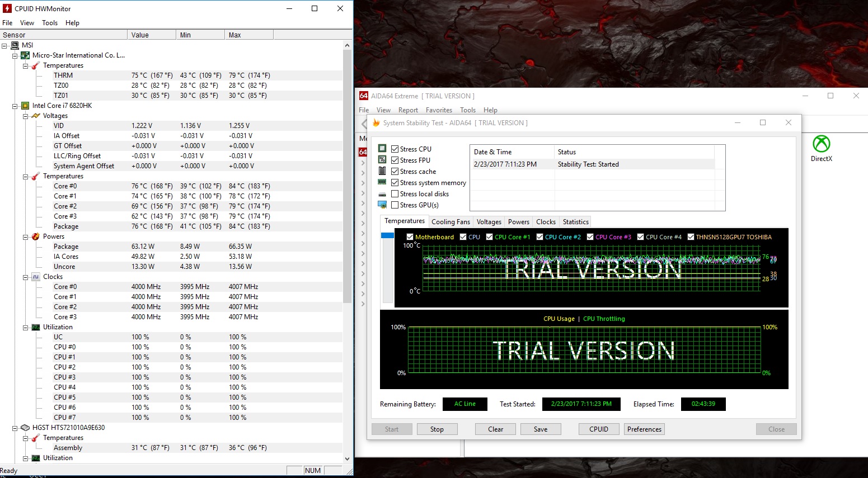Image resolution: width=868 pixels, height=478 pixels.
Task: Collapse the Utilization section in HWMonitor
Action: point(26,327)
